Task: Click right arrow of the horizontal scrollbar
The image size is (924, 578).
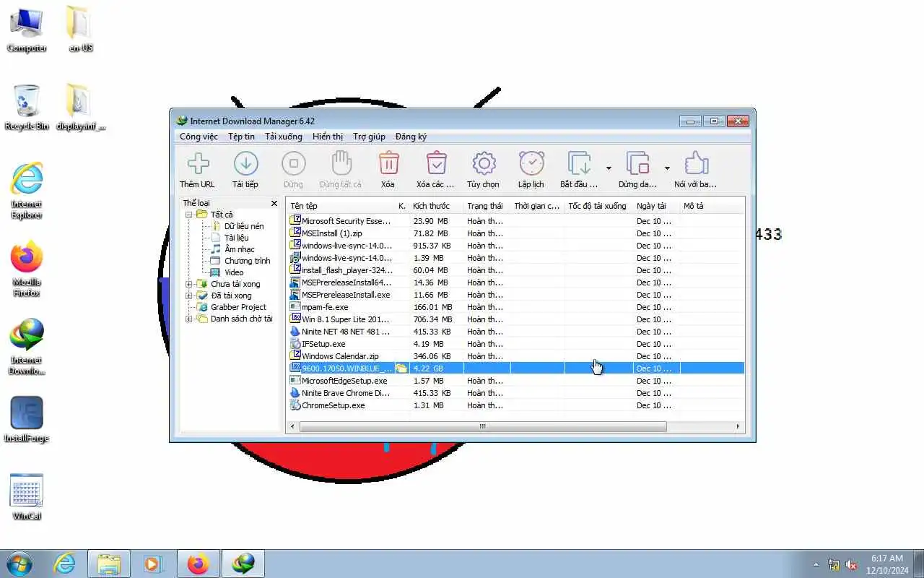Action: [x=738, y=426]
